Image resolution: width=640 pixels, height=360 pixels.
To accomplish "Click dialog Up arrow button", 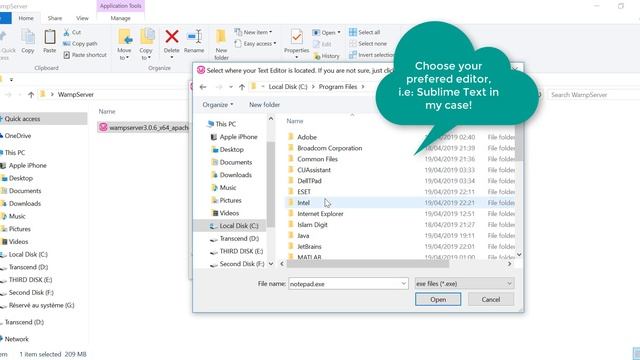I will click(242, 87).
